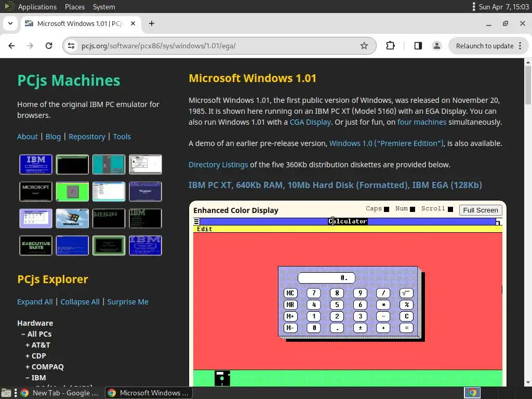Click the calculator plus/minus sign key
The height and width of the screenshot is (399, 532).
[x=361, y=328]
